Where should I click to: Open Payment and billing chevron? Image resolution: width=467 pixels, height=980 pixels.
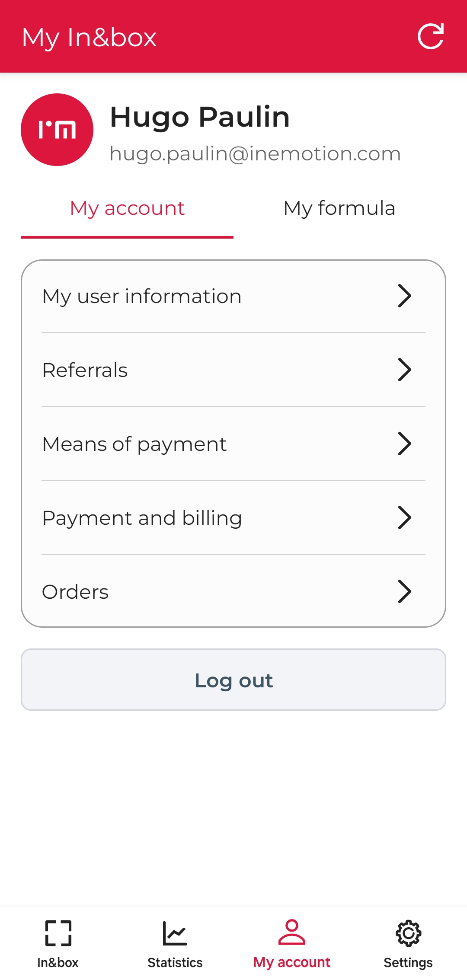click(x=404, y=518)
